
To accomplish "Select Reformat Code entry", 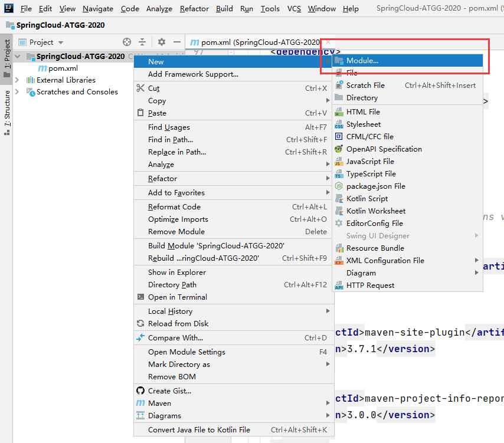I will pos(234,207).
